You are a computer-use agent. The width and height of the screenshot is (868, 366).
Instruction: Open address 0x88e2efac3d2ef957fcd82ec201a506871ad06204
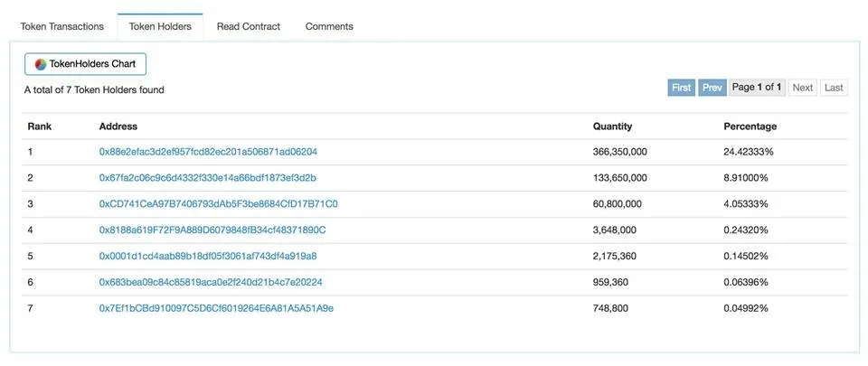click(x=208, y=152)
